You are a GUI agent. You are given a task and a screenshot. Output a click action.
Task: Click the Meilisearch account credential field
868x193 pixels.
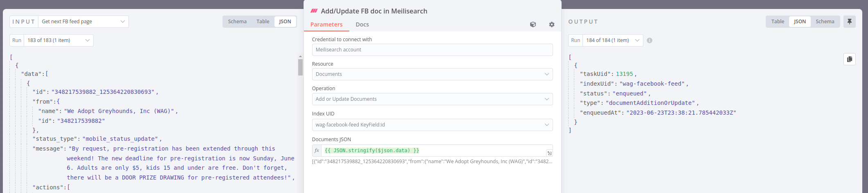[x=432, y=50]
